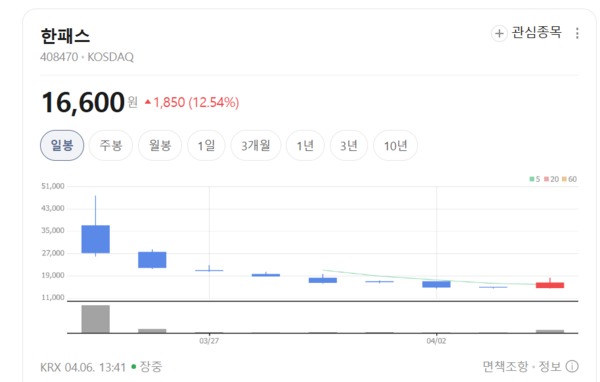This screenshot has height=382, width=600.
Task: Open 면책조항 disclaimer link
Action: point(505,366)
